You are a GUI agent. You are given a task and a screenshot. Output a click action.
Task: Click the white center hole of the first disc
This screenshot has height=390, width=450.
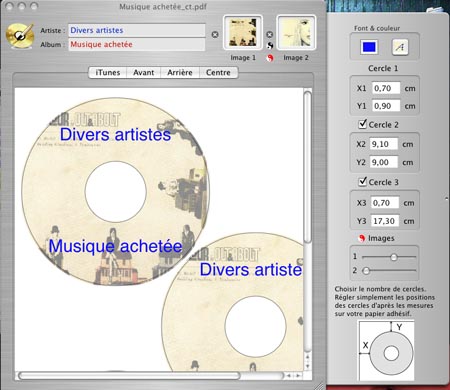pos(116,192)
